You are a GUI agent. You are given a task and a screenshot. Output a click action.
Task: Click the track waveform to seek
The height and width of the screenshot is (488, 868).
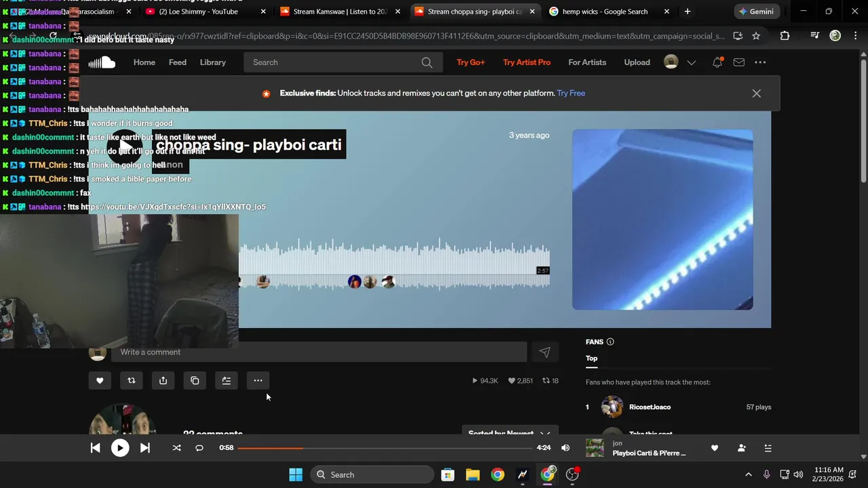[x=394, y=264]
